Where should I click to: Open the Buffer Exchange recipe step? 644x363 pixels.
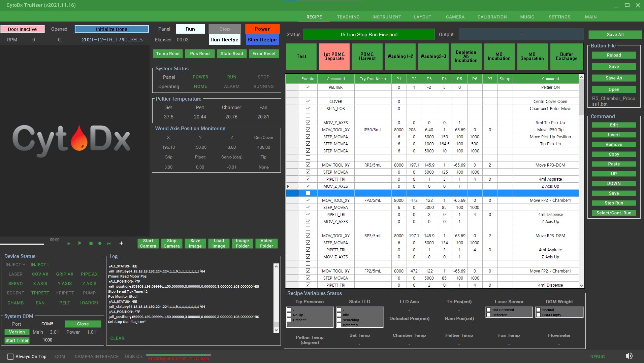click(x=567, y=57)
